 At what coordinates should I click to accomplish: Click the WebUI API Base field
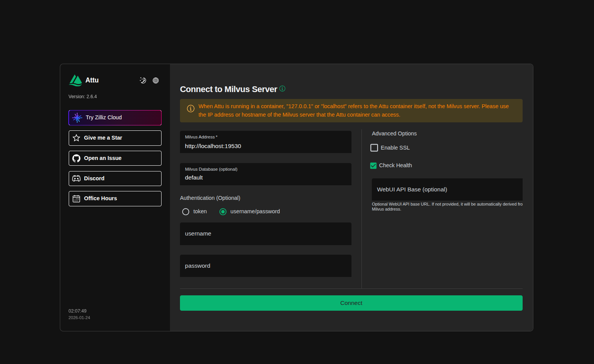pyautogui.click(x=447, y=189)
